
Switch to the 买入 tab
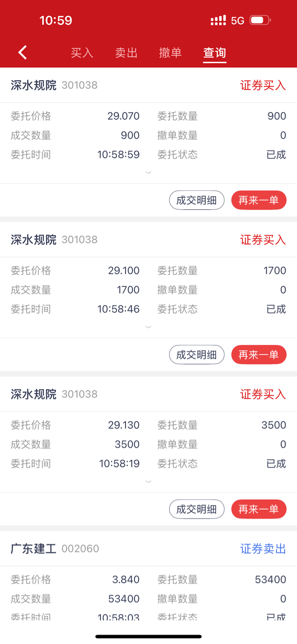click(x=82, y=53)
